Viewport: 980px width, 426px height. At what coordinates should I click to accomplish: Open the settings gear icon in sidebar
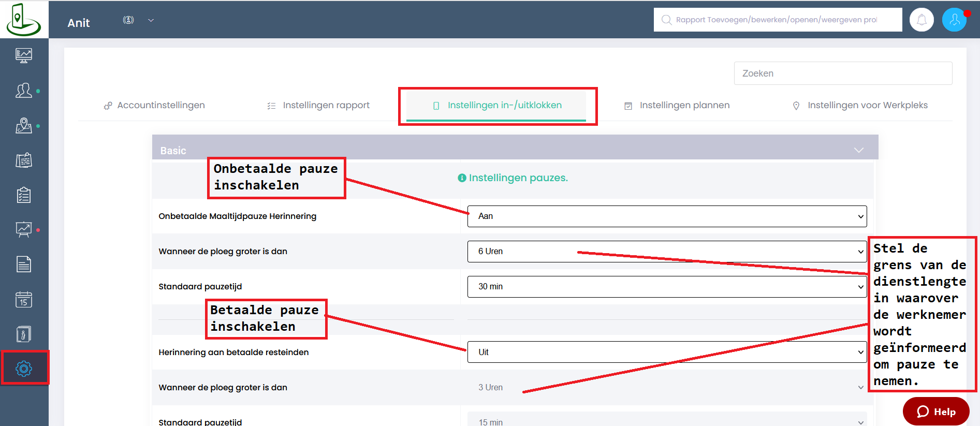tap(24, 369)
